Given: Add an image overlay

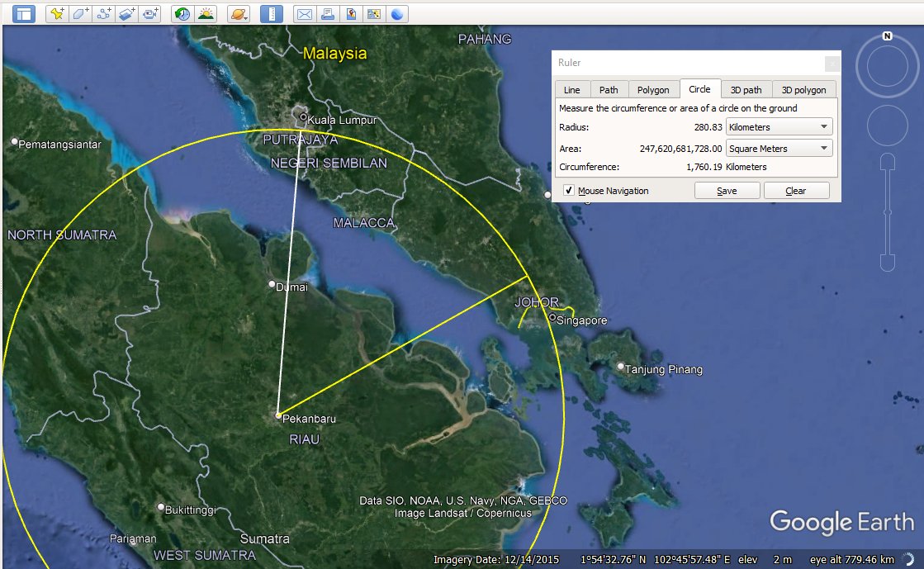Looking at the screenshot, I should [x=126, y=13].
